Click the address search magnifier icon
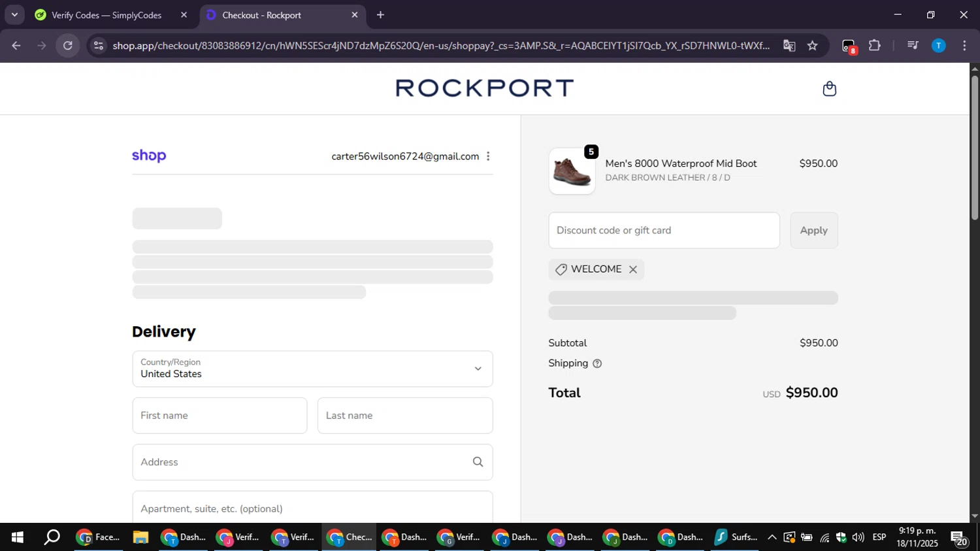 click(478, 462)
